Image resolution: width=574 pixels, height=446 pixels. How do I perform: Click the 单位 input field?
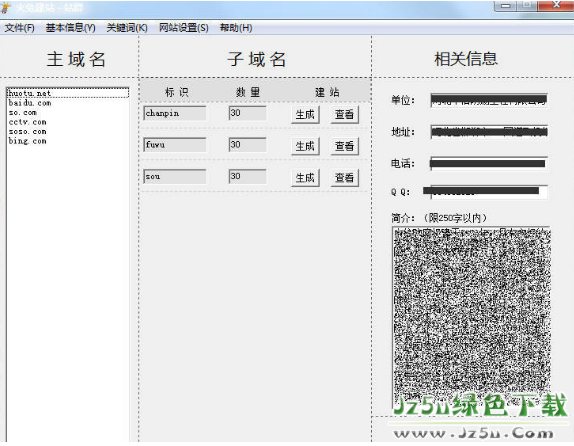489,100
